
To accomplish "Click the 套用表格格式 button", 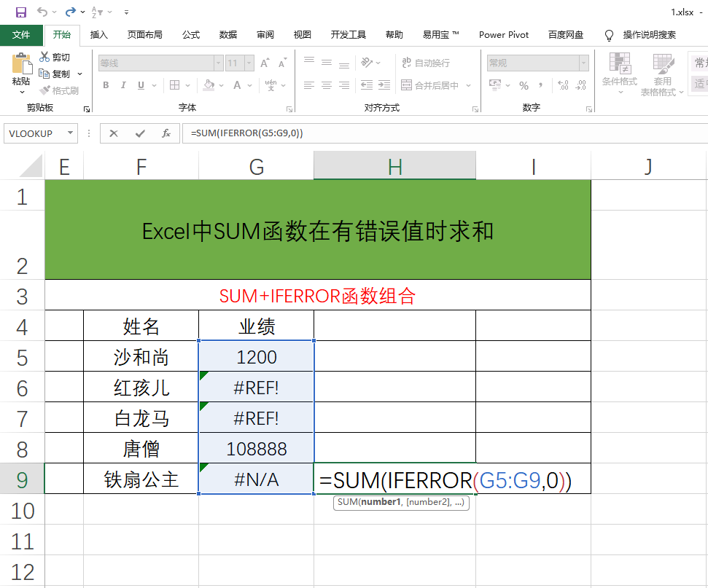I will coord(662,74).
